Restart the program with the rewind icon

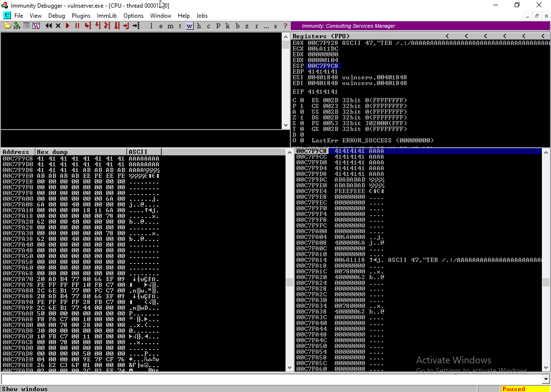(x=48, y=26)
